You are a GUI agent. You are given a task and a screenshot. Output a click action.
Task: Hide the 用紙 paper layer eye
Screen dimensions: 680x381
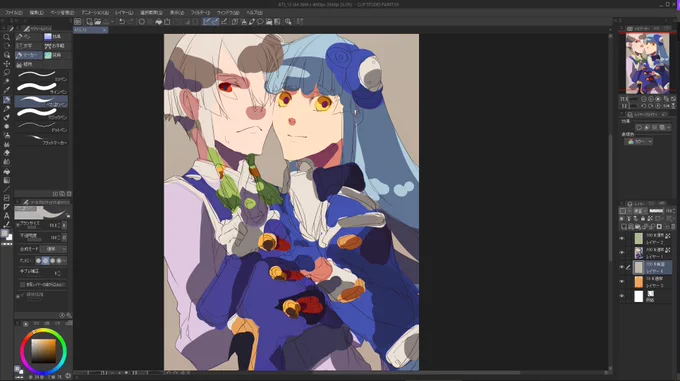(622, 296)
